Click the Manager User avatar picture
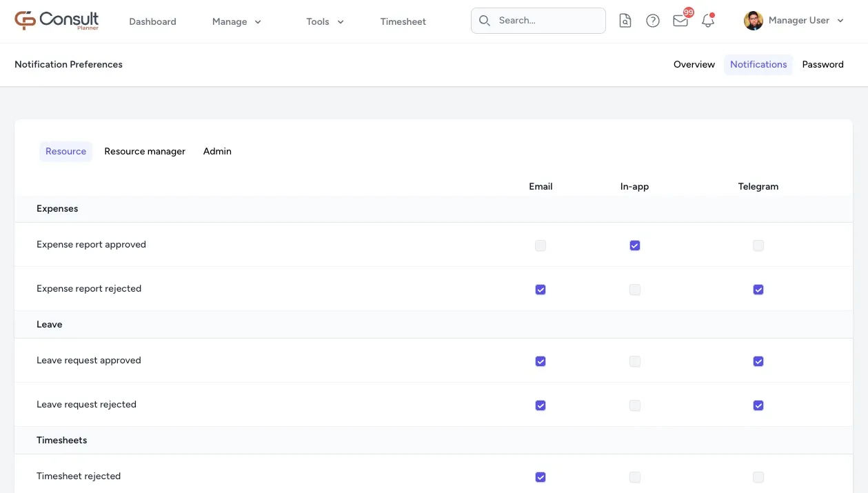868x493 pixels. [x=754, y=21]
